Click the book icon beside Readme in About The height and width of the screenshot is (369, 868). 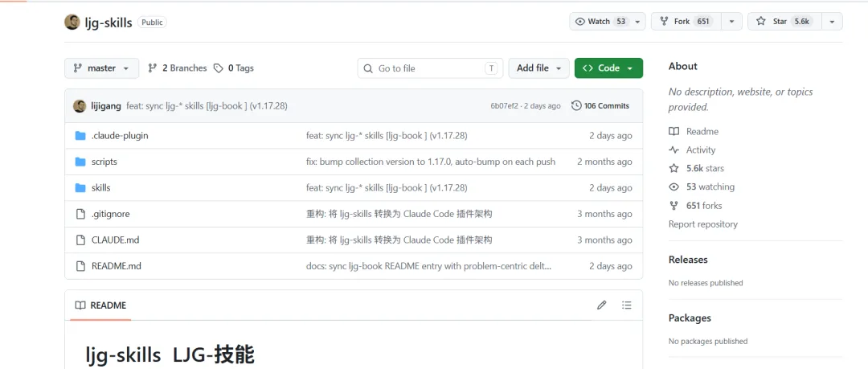[674, 131]
